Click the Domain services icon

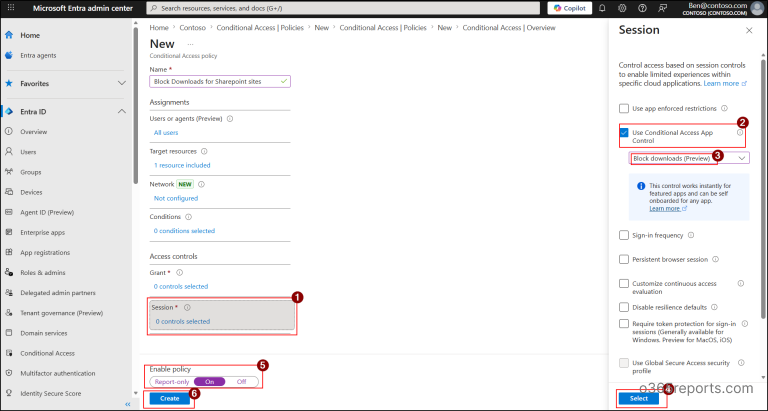point(9,333)
